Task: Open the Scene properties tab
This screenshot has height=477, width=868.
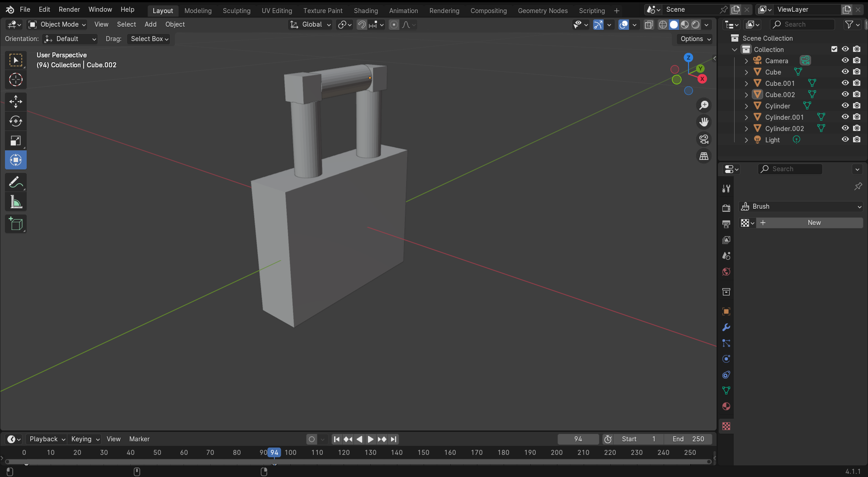Action: 726,256
